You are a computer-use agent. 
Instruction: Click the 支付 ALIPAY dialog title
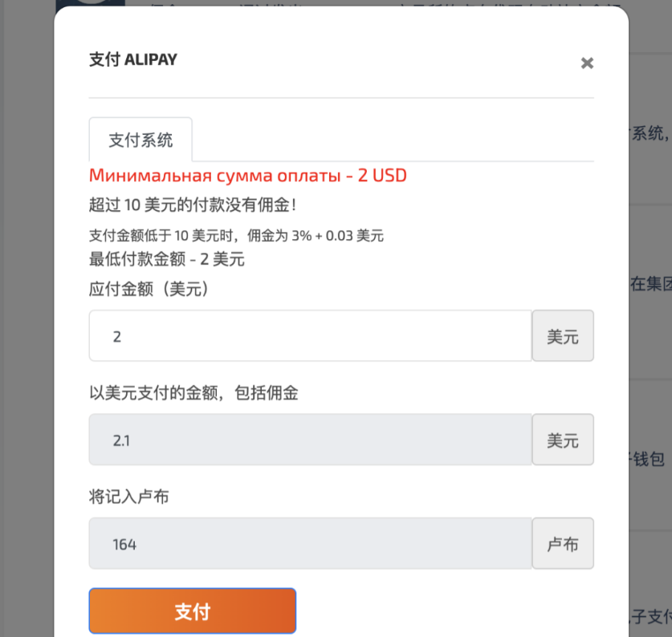(133, 60)
